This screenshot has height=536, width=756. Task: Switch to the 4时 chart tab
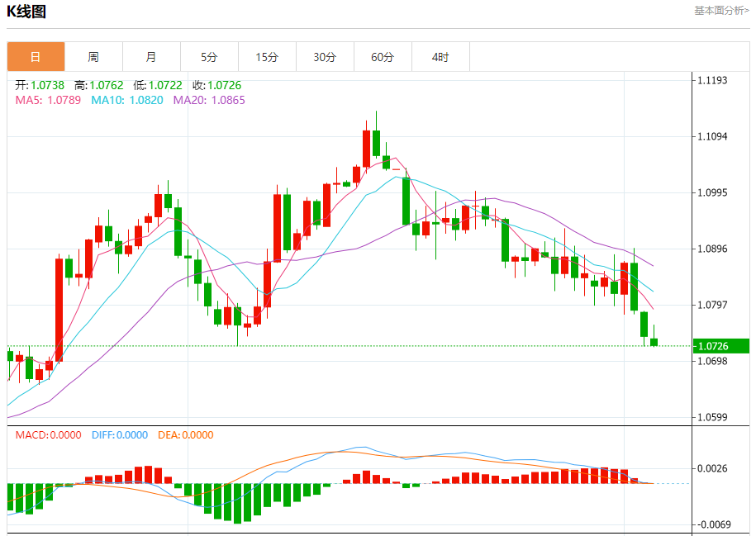(440, 57)
